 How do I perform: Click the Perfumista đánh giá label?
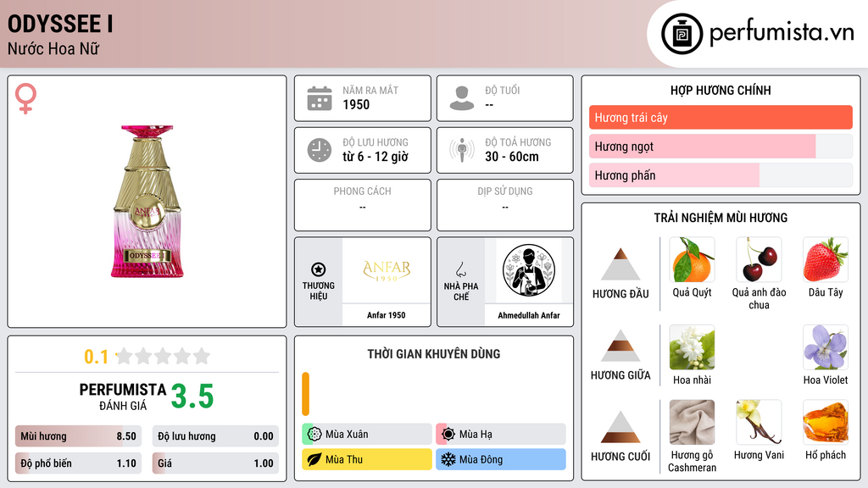(x=123, y=396)
